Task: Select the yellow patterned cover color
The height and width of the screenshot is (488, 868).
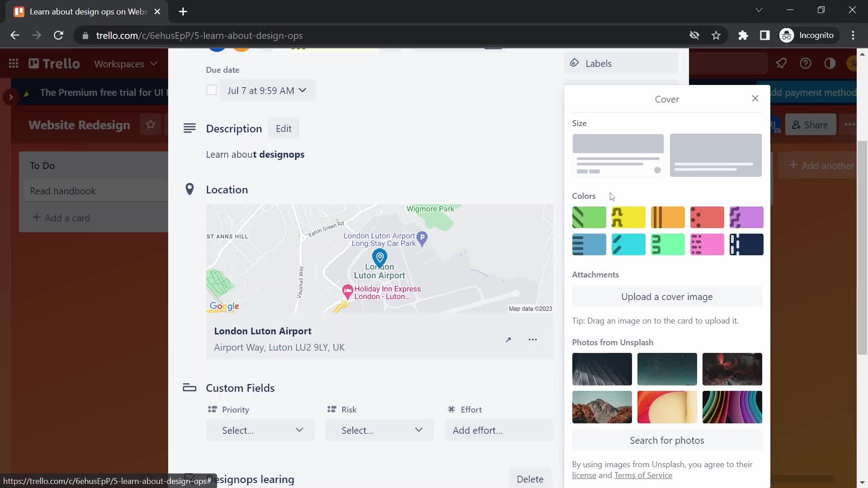Action: (x=628, y=217)
